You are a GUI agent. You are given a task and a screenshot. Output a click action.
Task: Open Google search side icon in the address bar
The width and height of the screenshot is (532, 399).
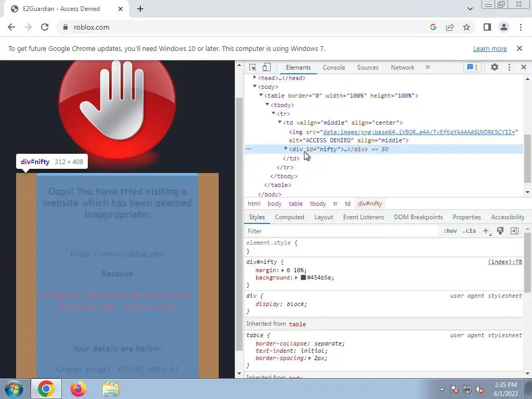coord(433,27)
